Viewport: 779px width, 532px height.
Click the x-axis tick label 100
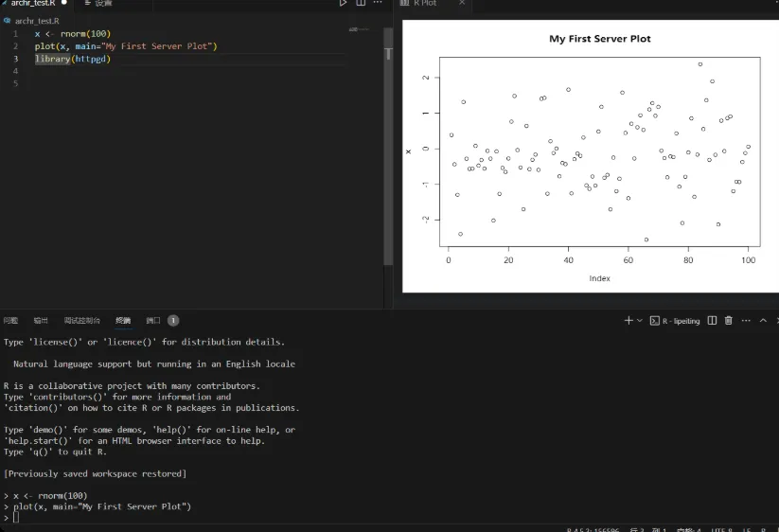pos(748,260)
